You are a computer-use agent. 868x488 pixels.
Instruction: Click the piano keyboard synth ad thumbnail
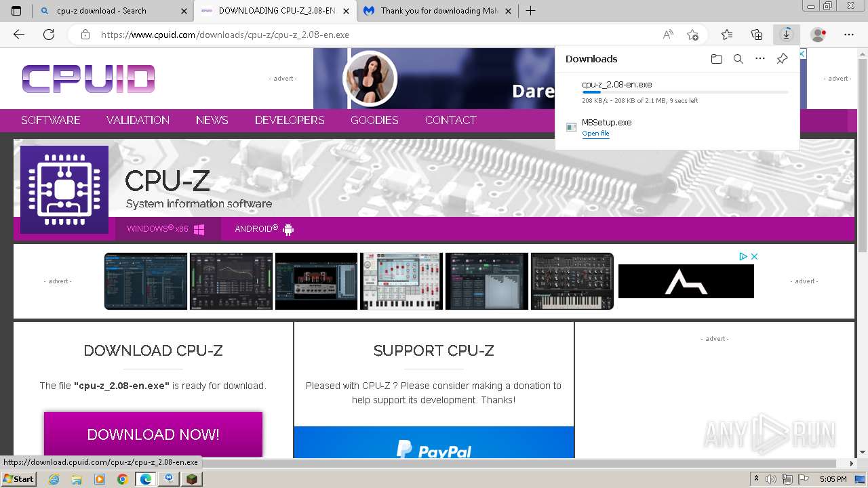572,281
